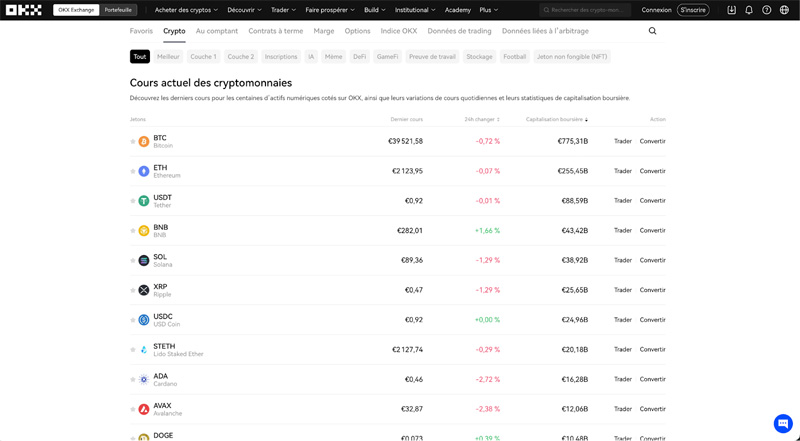Select the Tout filter chip
800x441 pixels.
[140, 57]
